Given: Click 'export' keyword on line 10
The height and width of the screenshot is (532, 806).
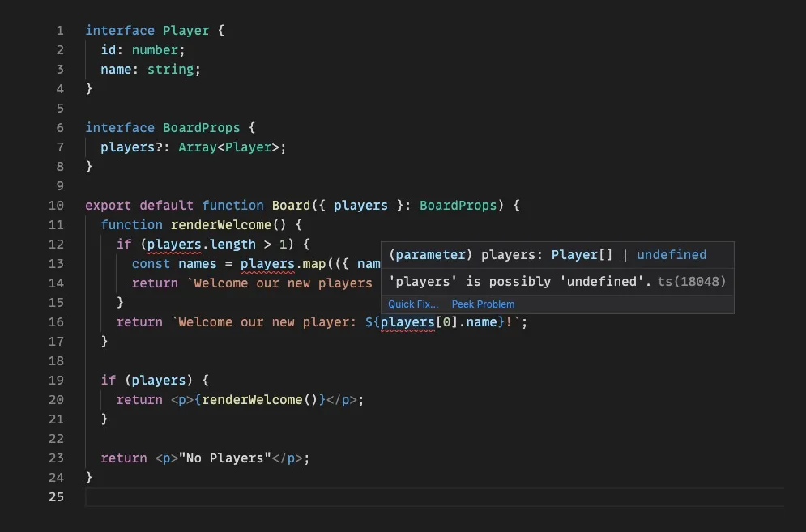Looking at the screenshot, I should [x=108, y=205].
